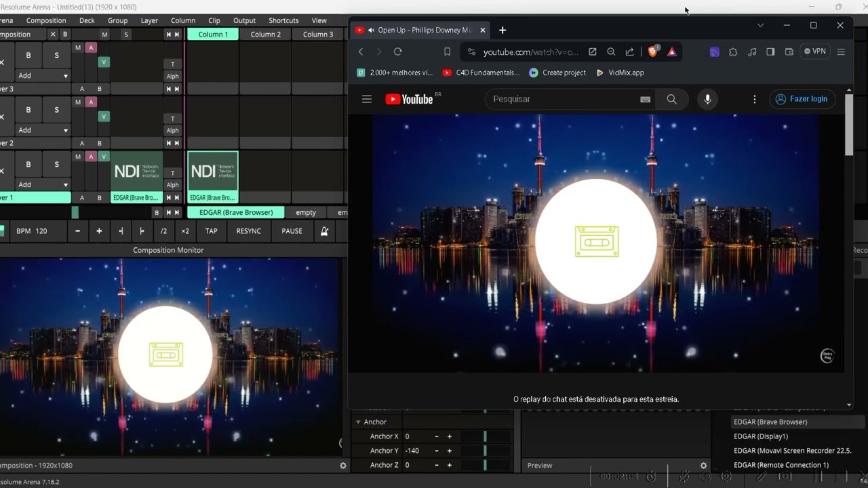Image resolution: width=868 pixels, height=488 pixels.
Task: Go back in Brave browser
Action: [361, 52]
